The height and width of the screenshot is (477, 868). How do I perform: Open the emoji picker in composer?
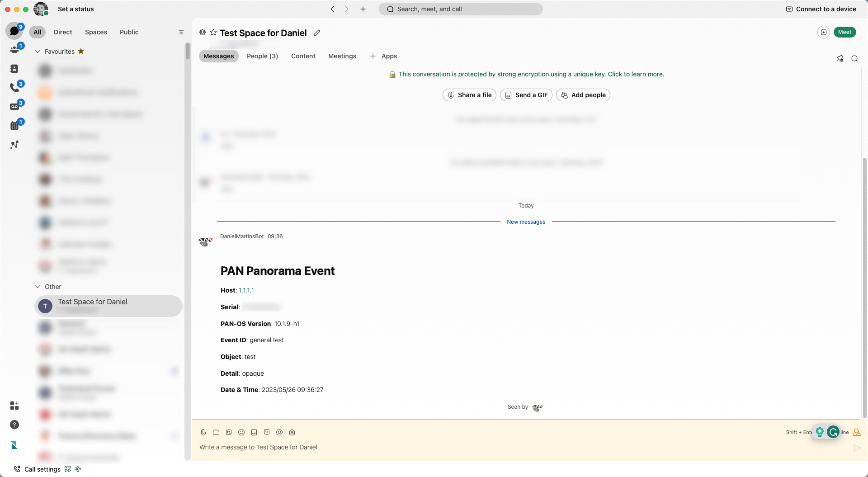241,432
